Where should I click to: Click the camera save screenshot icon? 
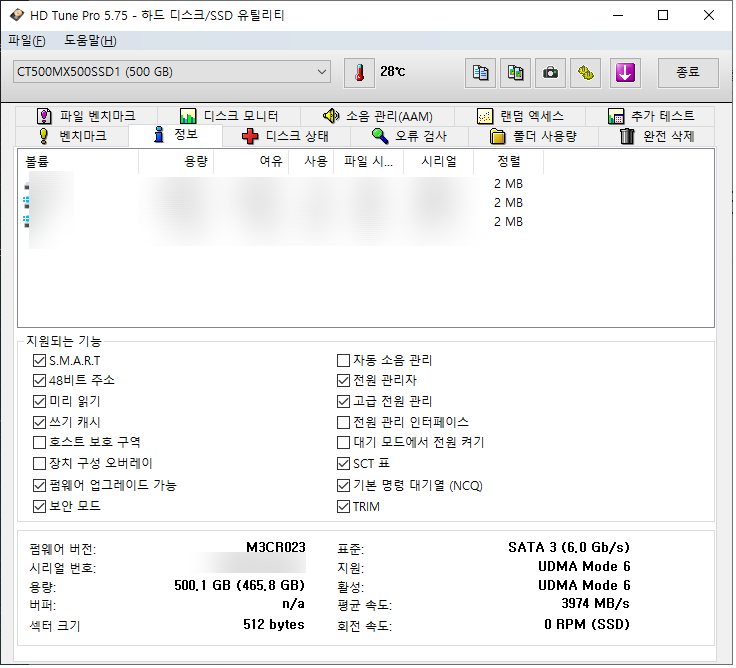(x=551, y=73)
